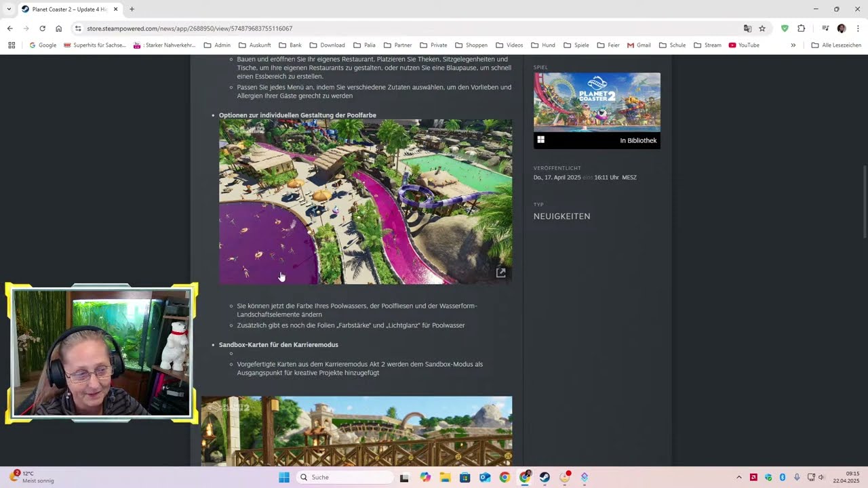Viewport: 868px width, 488px height.
Task: Select the Planet Coaster 2 Update 4 tab
Action: click(70, 9)
